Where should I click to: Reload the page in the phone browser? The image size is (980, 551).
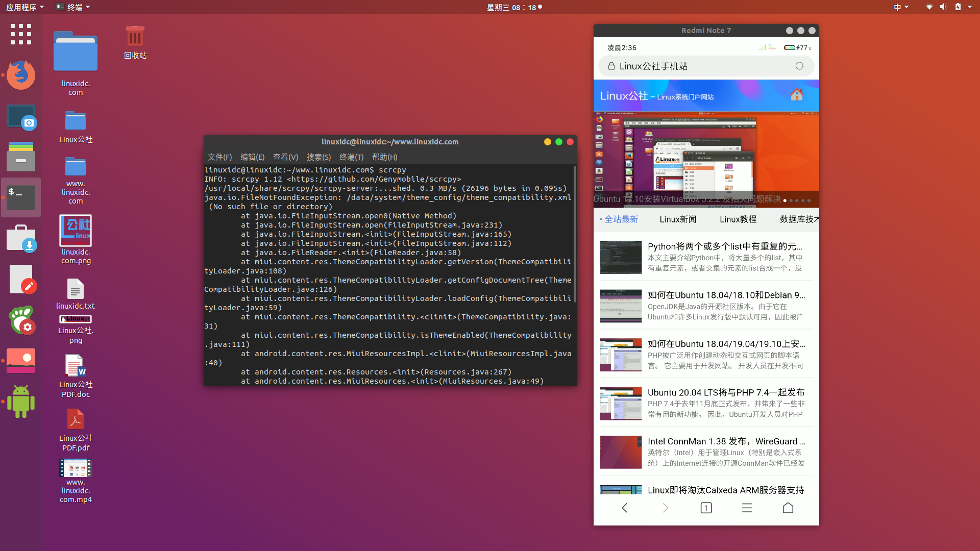[799, 66]
